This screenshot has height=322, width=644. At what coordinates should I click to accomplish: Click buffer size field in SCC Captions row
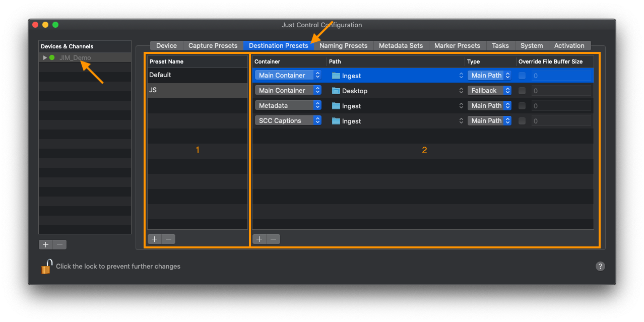[561, 121]
